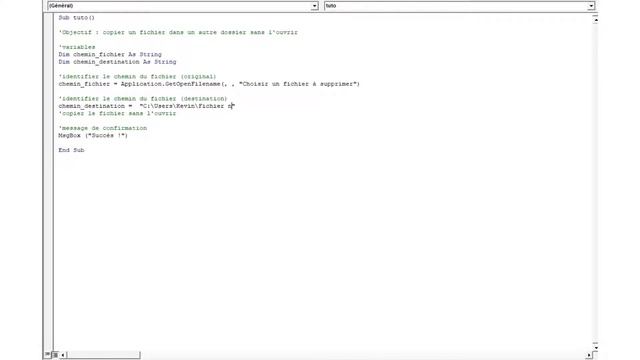
Task: Click the 'End Sub' line
Action: (x=71, y=150)
